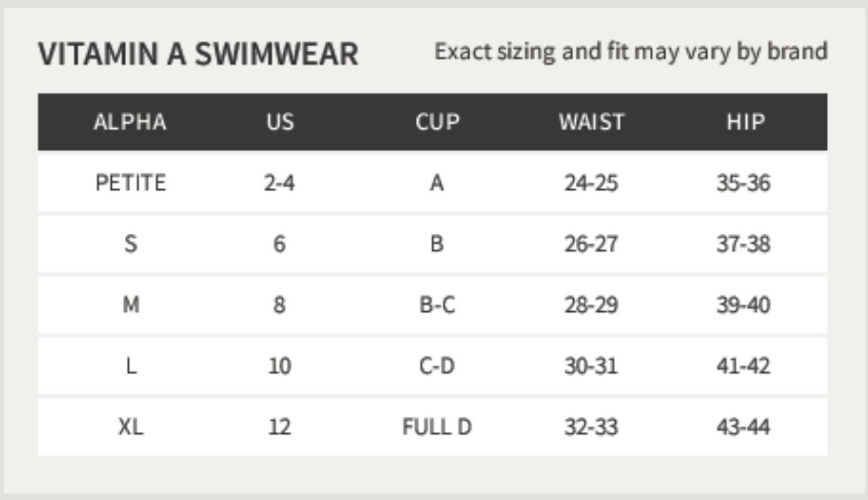Click the US size 12 cell
Screen dimensions: 868x500
tap(279, 427)
